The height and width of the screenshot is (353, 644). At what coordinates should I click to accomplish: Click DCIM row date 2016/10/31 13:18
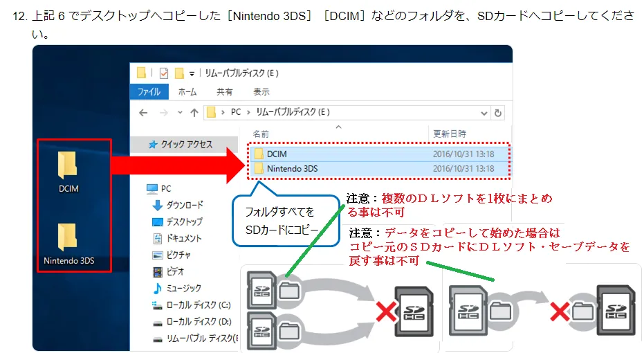point(463,154)
